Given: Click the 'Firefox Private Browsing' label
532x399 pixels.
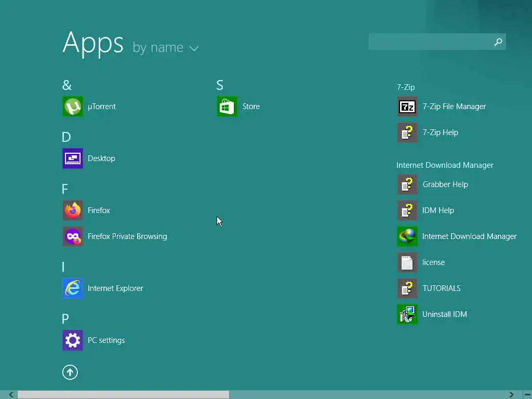Looking at the screenshot, I should tap(127, 236).
